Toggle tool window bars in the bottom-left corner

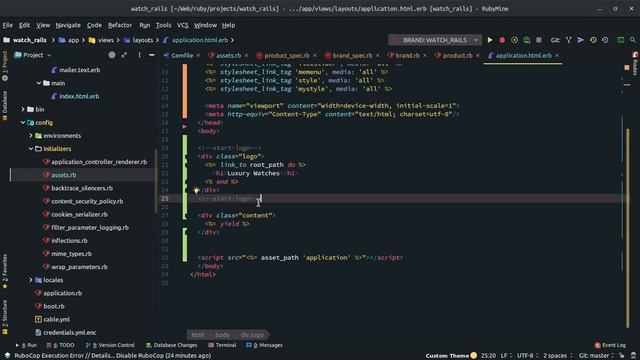click(7, 356)
